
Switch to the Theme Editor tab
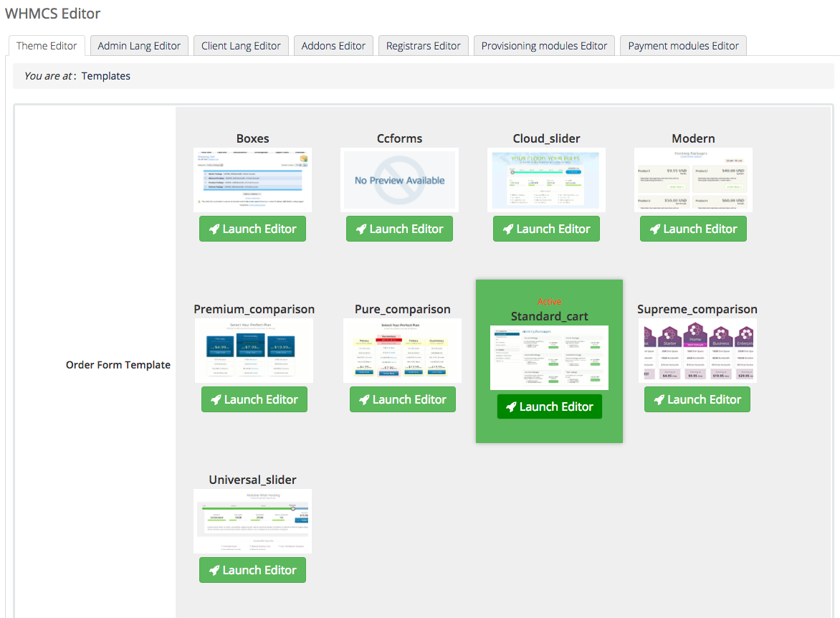(x=47, y=46)
